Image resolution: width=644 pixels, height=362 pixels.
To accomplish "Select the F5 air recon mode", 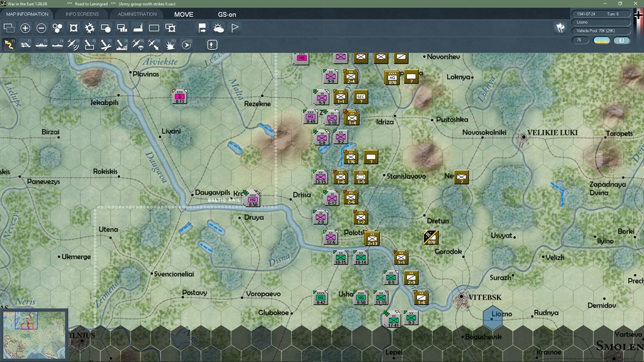I will pyautogui.click(x=74, y=45).
